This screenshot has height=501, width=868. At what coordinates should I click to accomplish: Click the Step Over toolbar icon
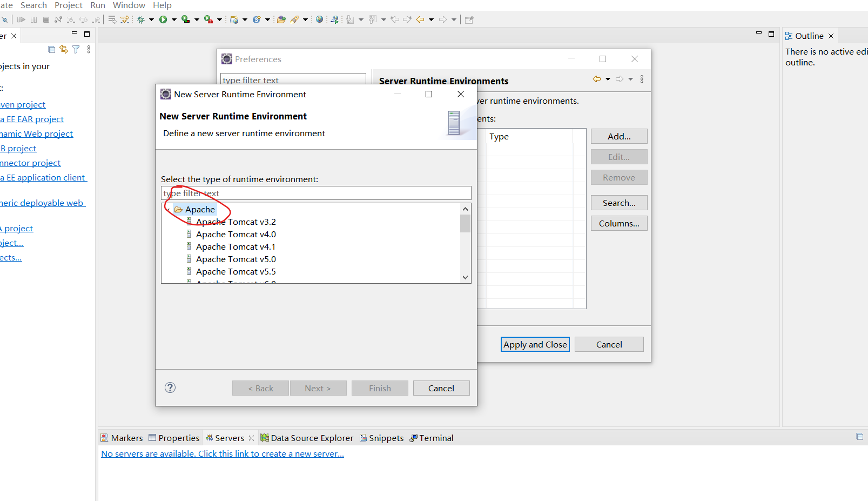[x=83, y=19]
